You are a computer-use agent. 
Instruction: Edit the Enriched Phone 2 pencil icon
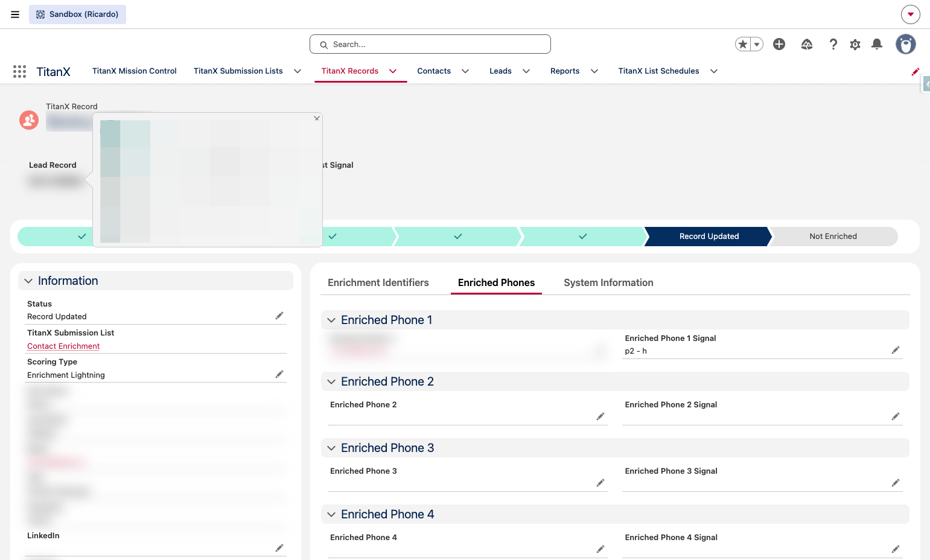[x=600, y=416]
